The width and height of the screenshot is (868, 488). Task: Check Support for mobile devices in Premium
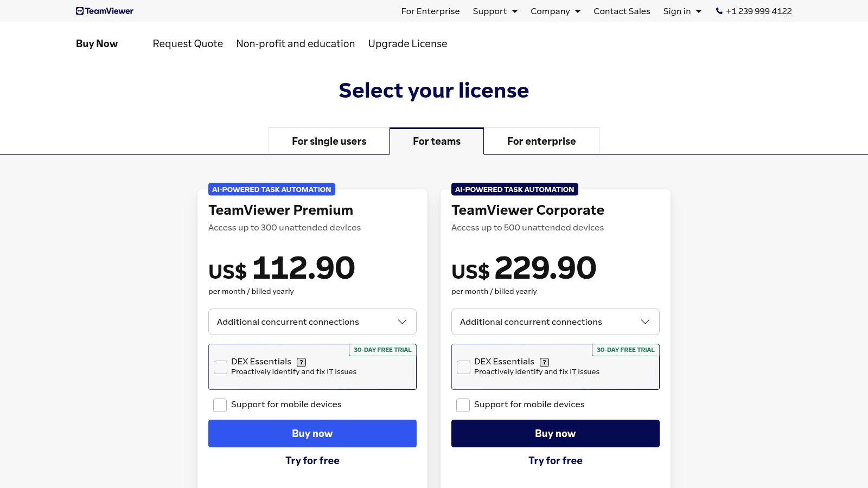point(220,405)
